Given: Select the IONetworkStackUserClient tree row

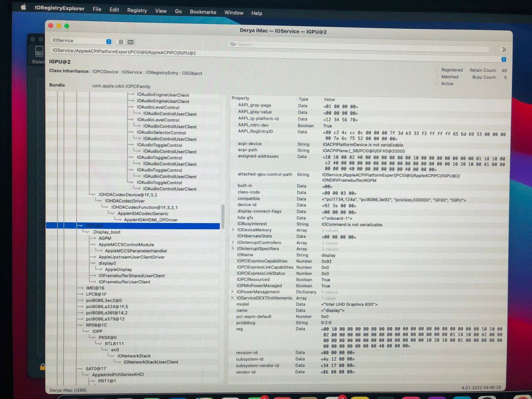Looking at the screenshot, I should [151, 362].
